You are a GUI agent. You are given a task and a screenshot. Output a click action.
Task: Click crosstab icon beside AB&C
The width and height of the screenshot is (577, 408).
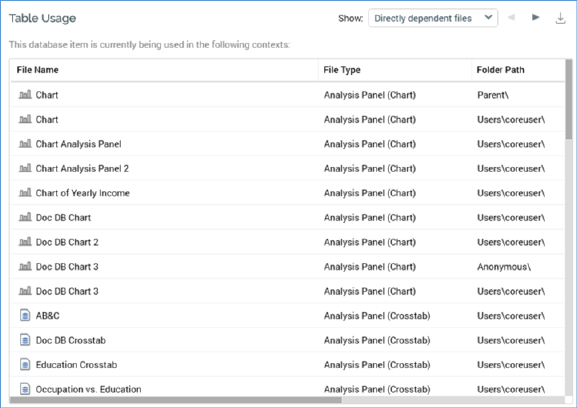tap(25, 315)
